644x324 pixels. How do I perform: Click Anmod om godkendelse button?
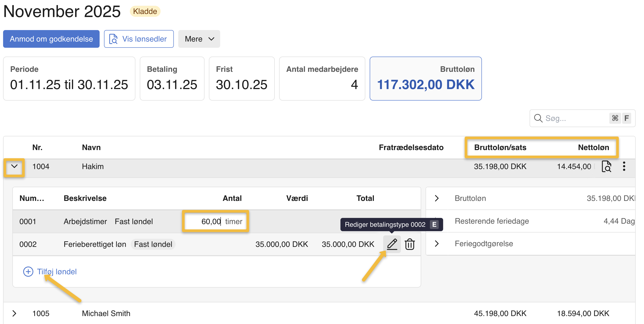click(51, 39)
